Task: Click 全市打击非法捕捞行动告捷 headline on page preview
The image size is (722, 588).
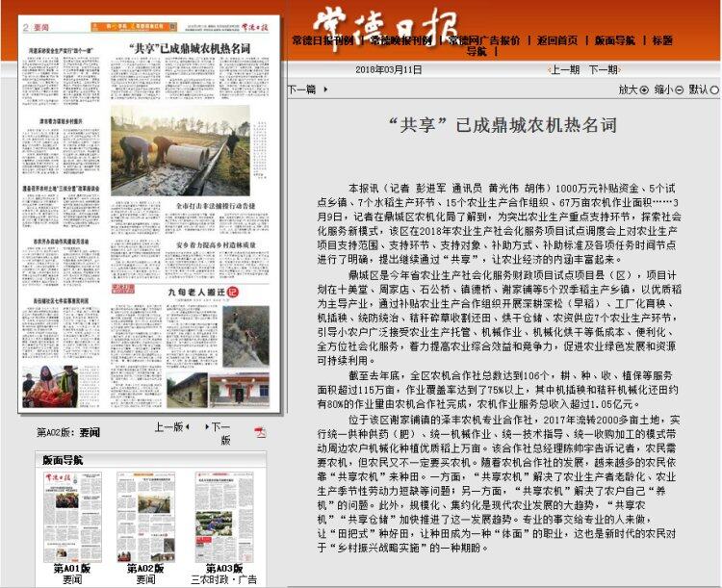Action: click(216, 206)
